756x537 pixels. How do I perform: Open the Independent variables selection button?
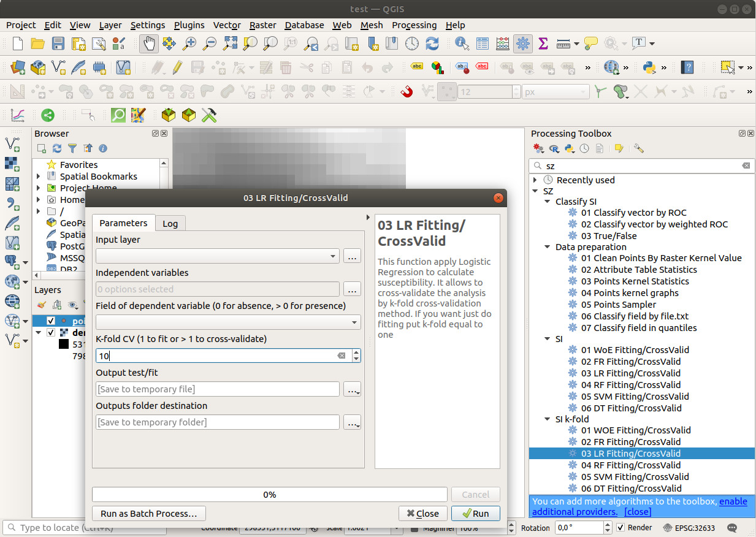[x=352, y=289]
